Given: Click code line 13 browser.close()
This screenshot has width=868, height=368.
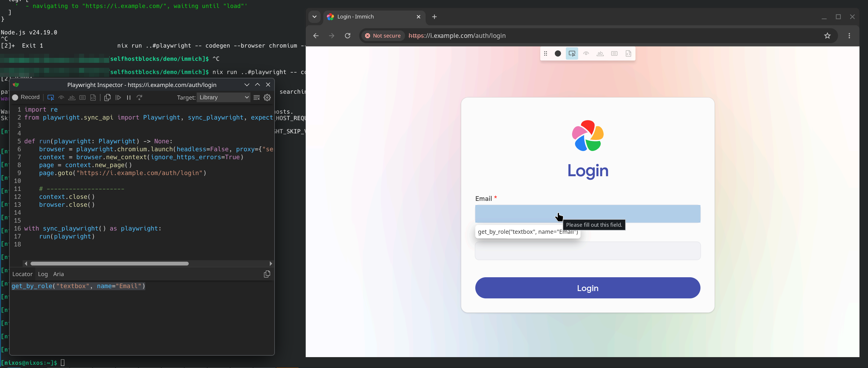Looking at the screenshot, I should [67, 205].
